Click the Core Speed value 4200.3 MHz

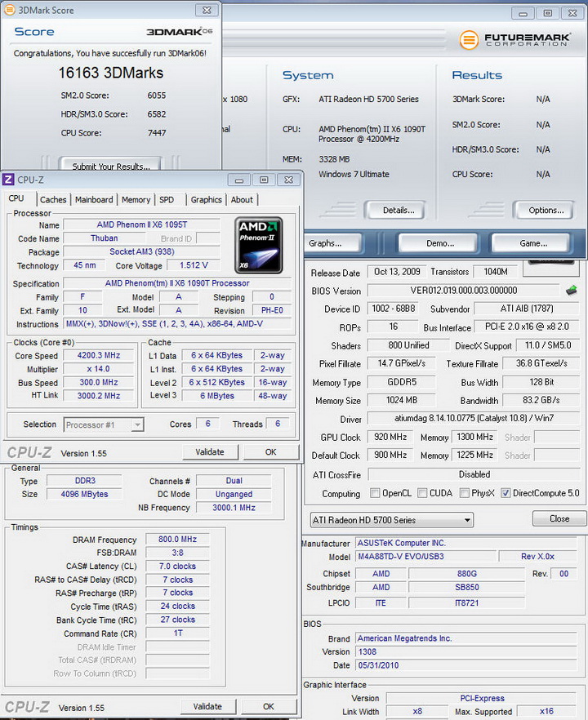pyautogui.click(x=99, y=355)
